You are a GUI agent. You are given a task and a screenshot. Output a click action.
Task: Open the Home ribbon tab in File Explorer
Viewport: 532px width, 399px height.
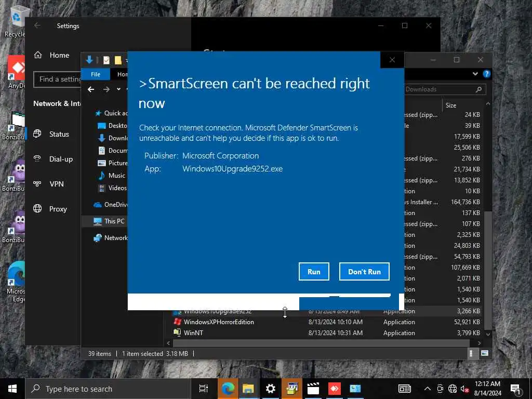click(122, 74)
